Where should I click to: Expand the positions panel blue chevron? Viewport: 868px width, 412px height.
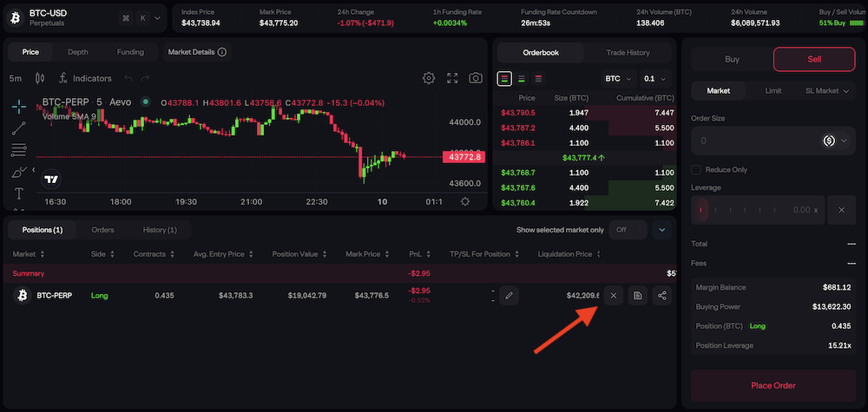(x=662, y=230)
